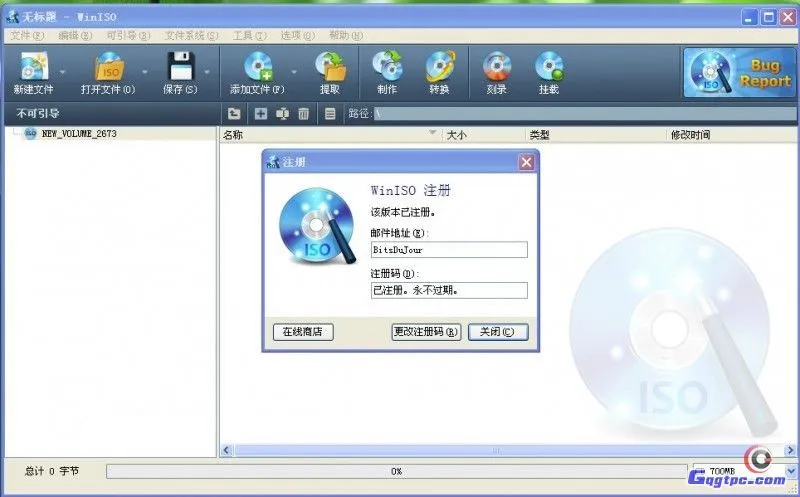Open the 文件 menu
The image size is (800, 497).
tap(27, 35)
